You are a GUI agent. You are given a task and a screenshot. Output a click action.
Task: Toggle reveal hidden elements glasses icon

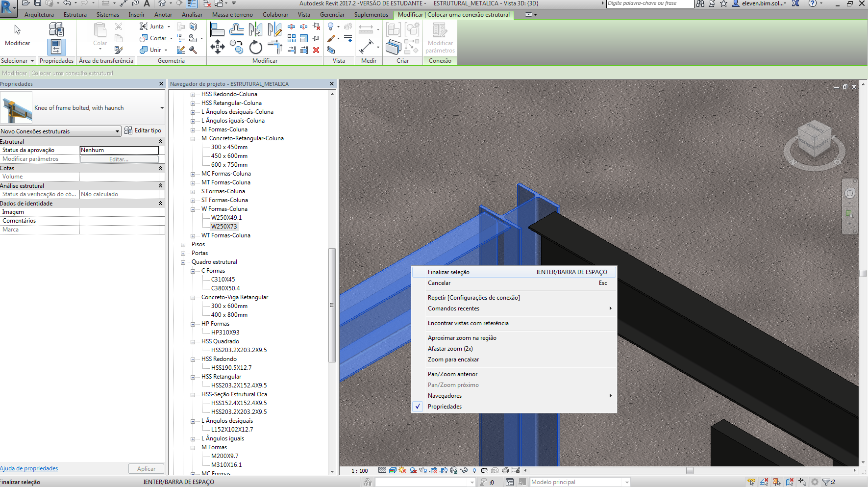click(x=464, y=470)
